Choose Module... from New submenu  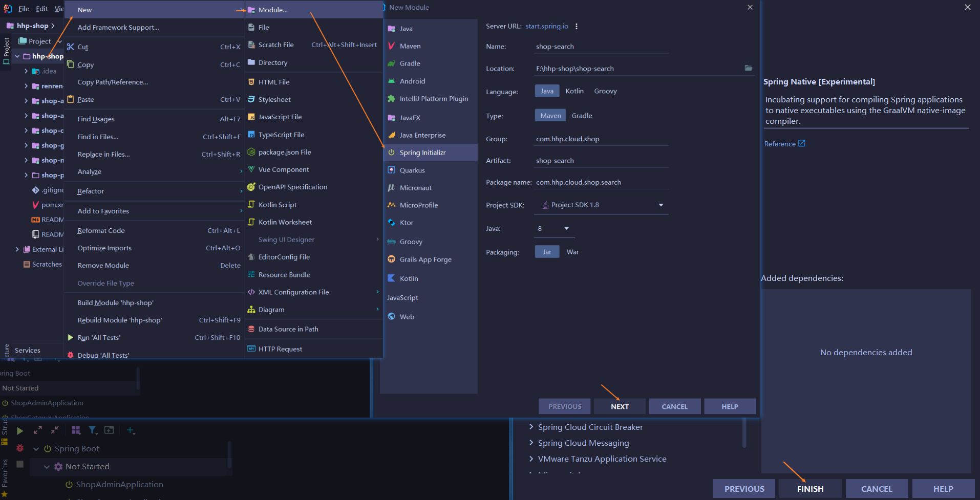pos(314,10)
